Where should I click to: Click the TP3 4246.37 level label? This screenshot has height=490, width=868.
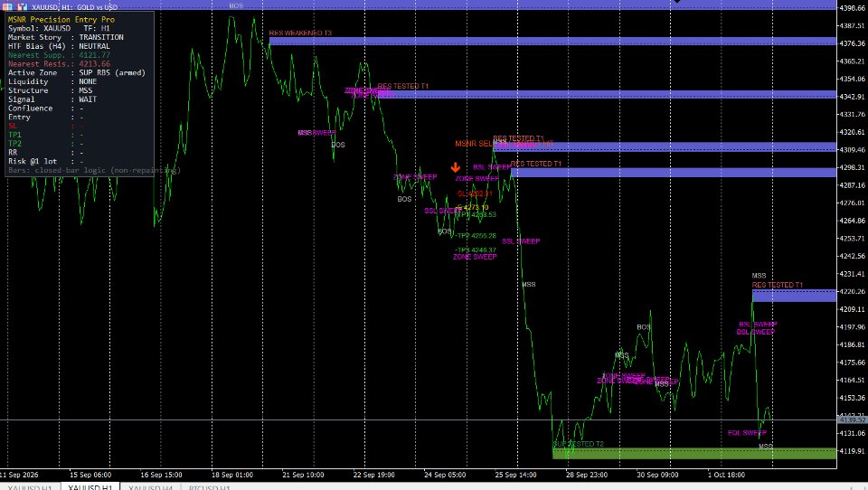coord(475,250)
